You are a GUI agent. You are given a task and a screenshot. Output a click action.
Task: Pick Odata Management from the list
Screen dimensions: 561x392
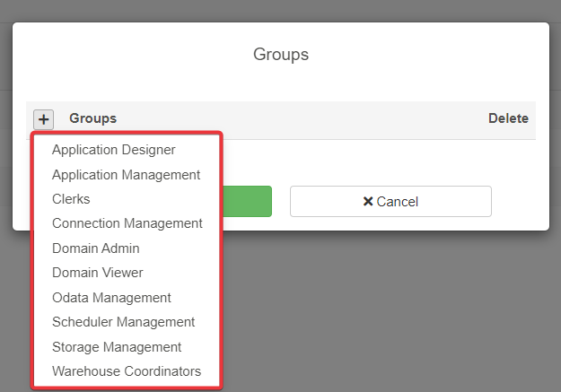[111, 298]
